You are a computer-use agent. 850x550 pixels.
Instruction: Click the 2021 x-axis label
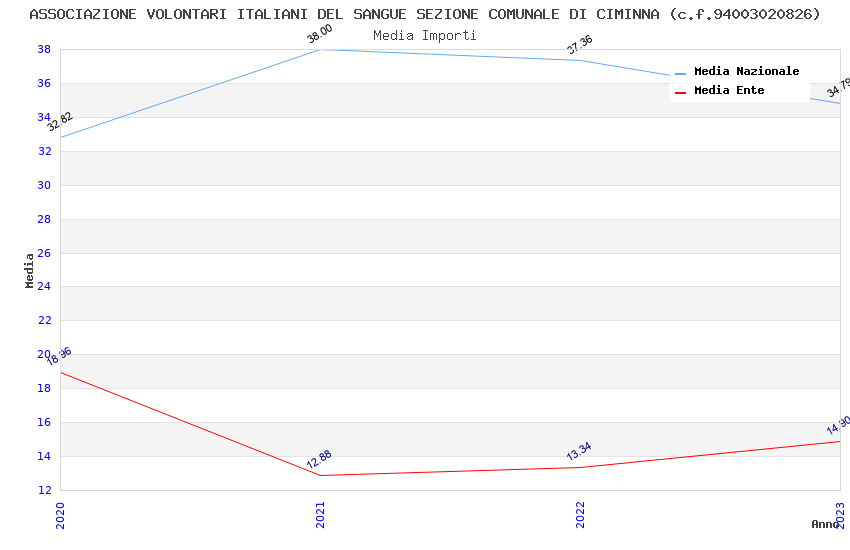pos(320,515)
